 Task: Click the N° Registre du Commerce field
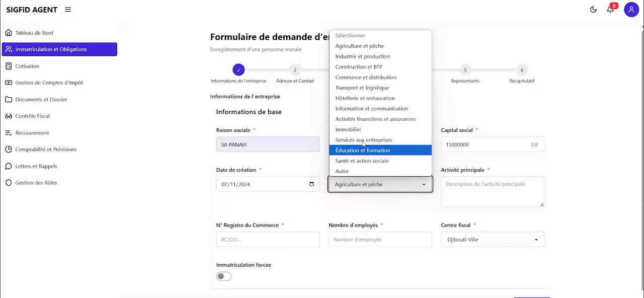[x=268, y=239]
